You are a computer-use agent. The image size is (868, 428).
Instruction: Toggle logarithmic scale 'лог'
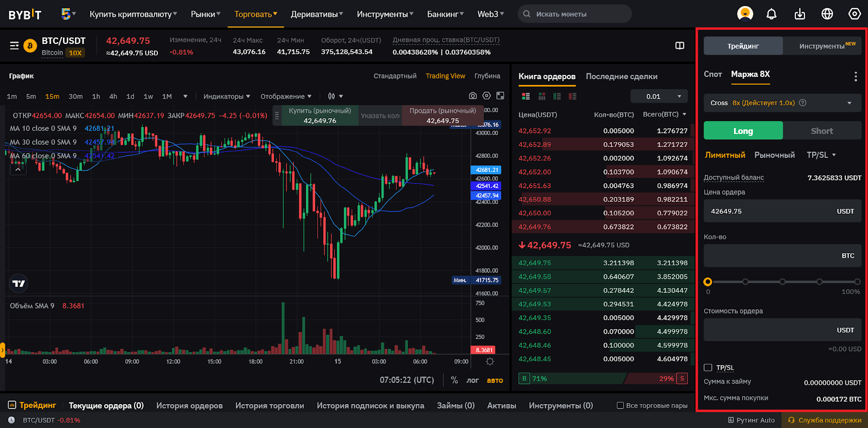(473, 380)
